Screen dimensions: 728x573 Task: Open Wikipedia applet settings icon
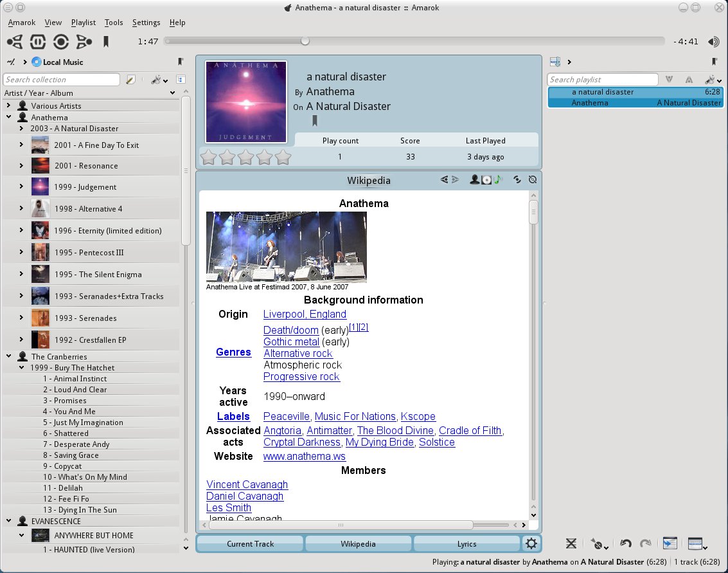coord(533,179)
